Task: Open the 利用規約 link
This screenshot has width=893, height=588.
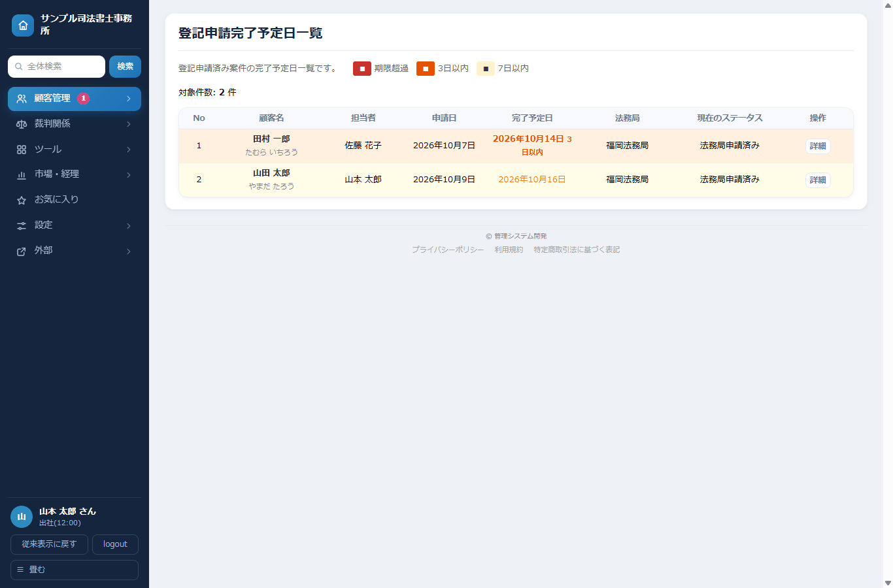Action: pyautogui.click(x=509, y=250)
